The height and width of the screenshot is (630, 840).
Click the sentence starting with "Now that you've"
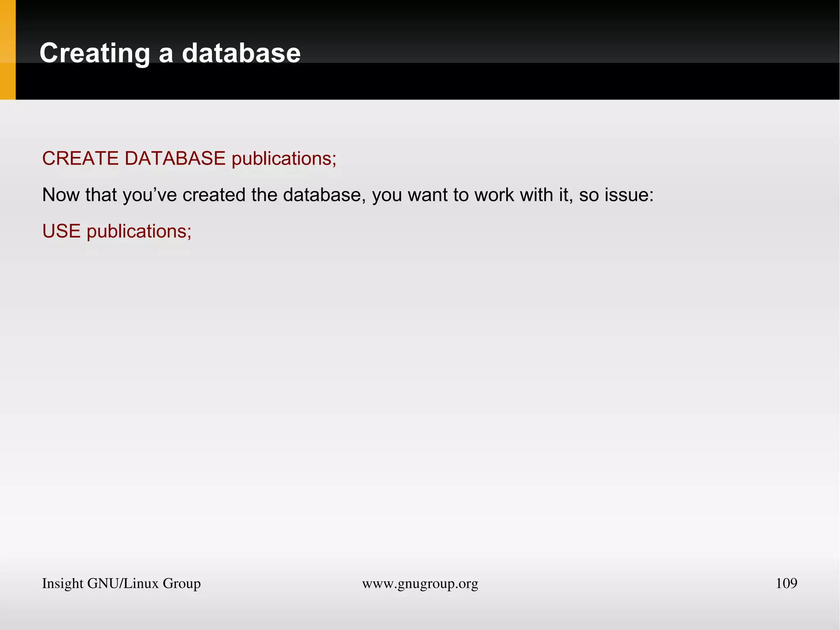[x=347, y=195]
